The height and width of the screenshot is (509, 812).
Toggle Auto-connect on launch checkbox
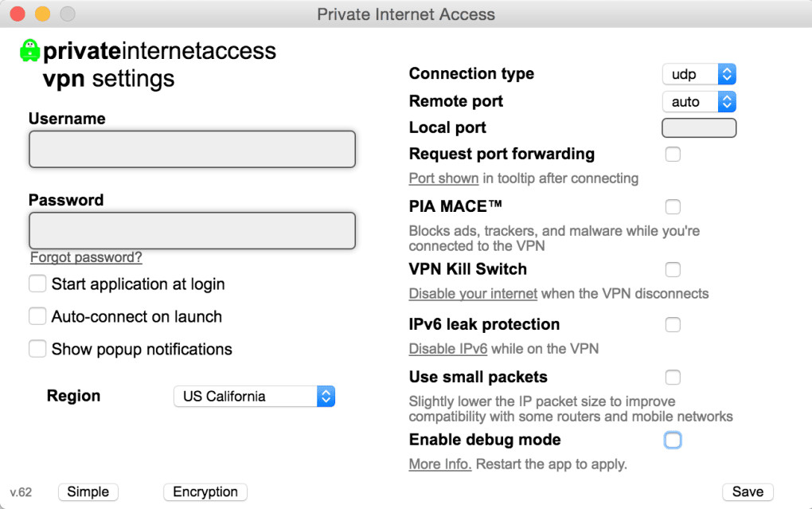click(37, 316)
